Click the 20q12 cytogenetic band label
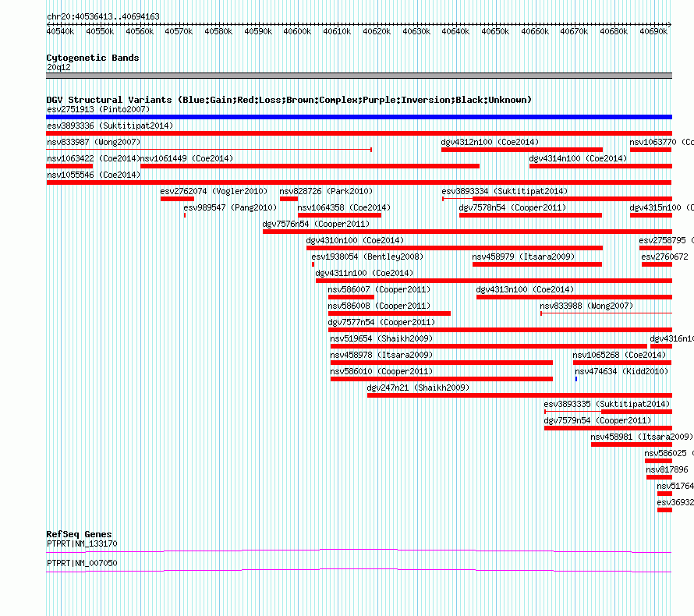The width and height of the screenshot is (694, 616). click(x=58, y=67)
